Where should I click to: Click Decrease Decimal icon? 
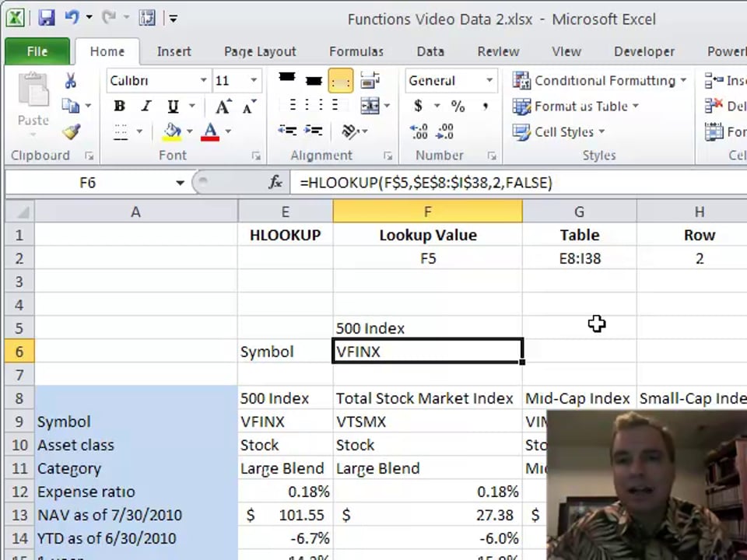(444, 131)
